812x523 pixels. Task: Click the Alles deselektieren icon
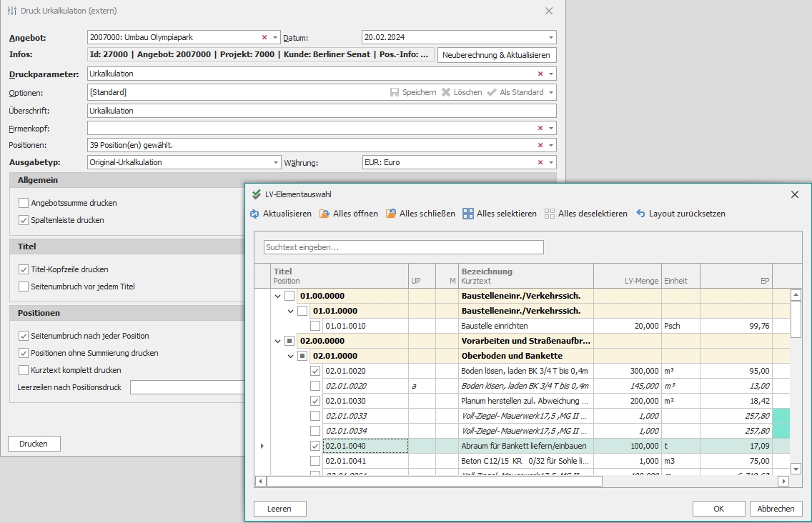550,214
